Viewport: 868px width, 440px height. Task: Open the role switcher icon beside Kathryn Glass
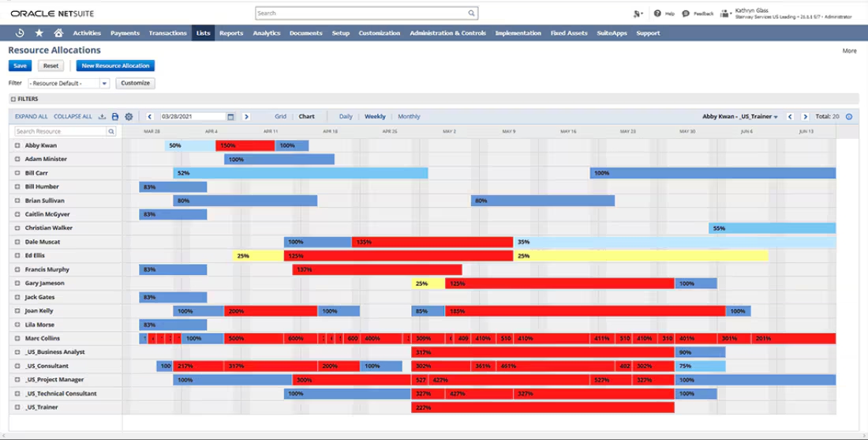(x=726, y=14)
